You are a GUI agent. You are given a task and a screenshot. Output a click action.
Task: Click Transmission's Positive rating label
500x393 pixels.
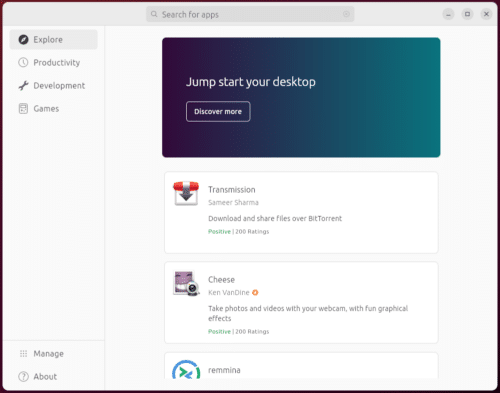pos(219,232)
